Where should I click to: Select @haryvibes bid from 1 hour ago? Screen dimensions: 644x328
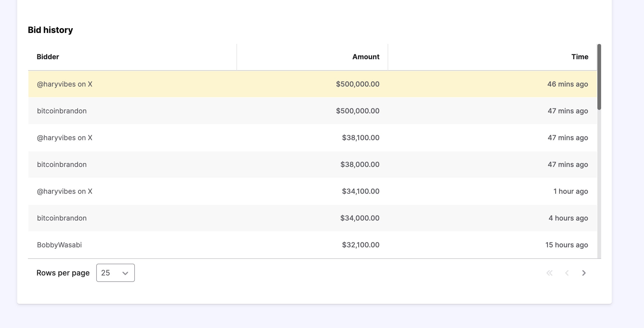tap(64, 191)
